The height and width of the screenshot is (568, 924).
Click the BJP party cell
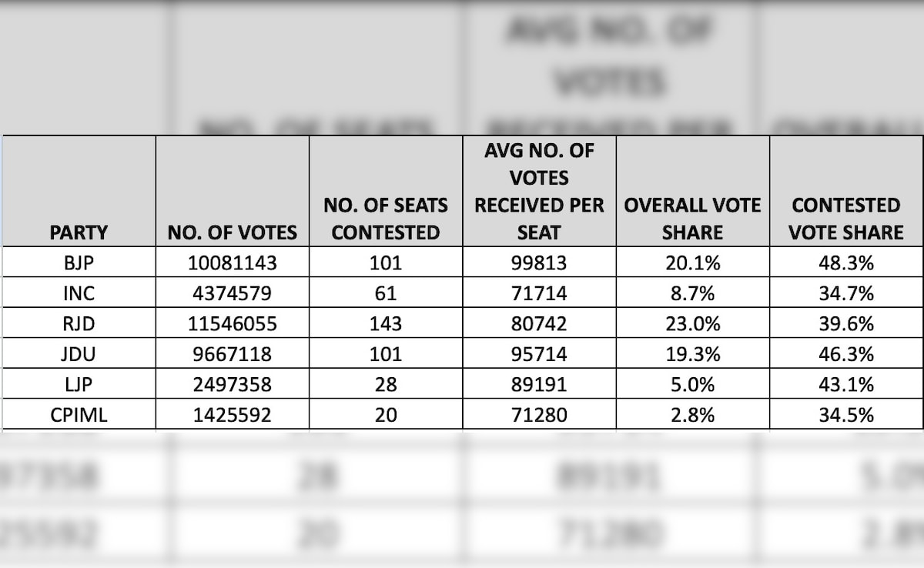coord(79,262)
